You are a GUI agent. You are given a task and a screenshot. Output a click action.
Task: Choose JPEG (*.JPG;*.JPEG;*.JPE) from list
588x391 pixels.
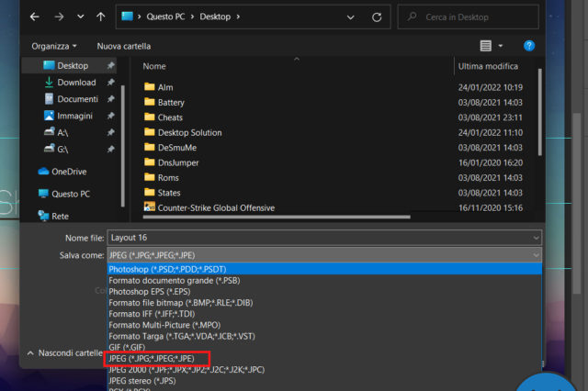click(152, 358)
